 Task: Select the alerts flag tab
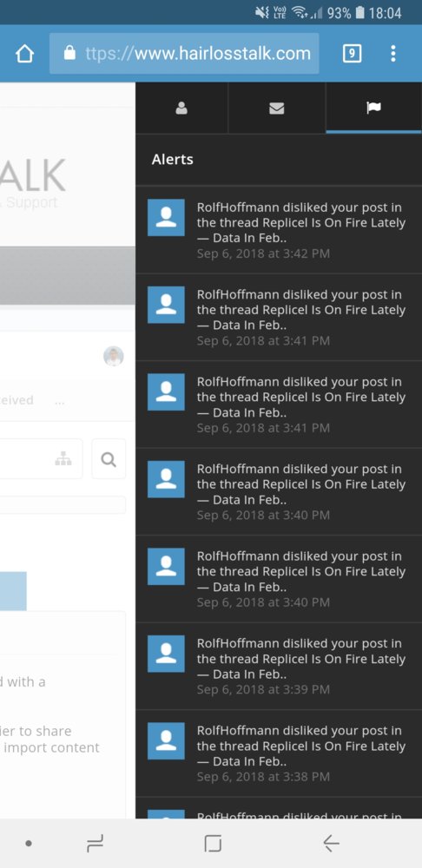click(x=374, y=108)
